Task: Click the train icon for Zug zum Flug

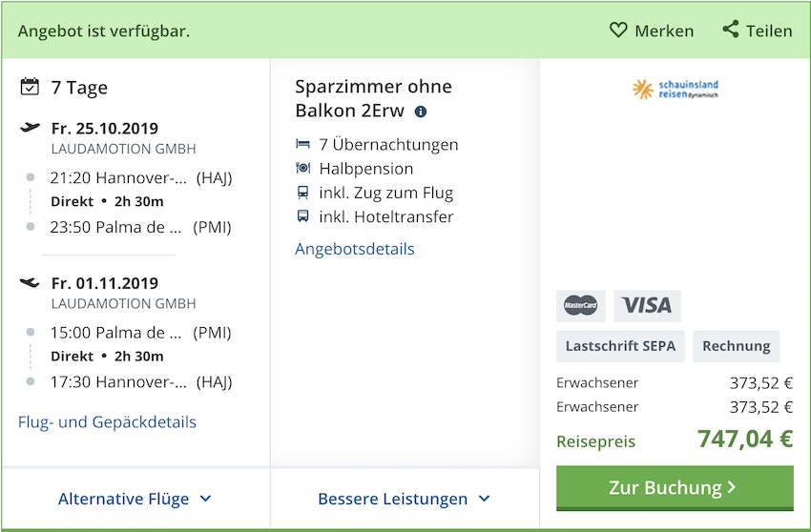Action: pyautogui.click(x=303, y=193)
